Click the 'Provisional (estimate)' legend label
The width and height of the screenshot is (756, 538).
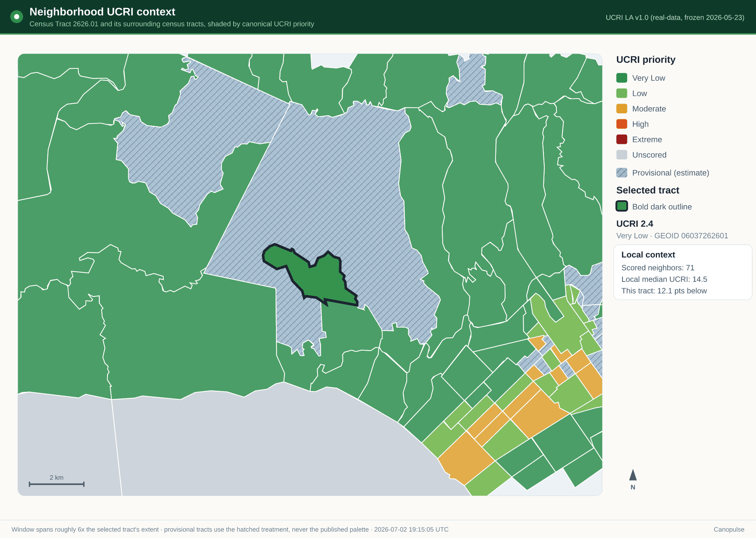click(x=671, y=173)
